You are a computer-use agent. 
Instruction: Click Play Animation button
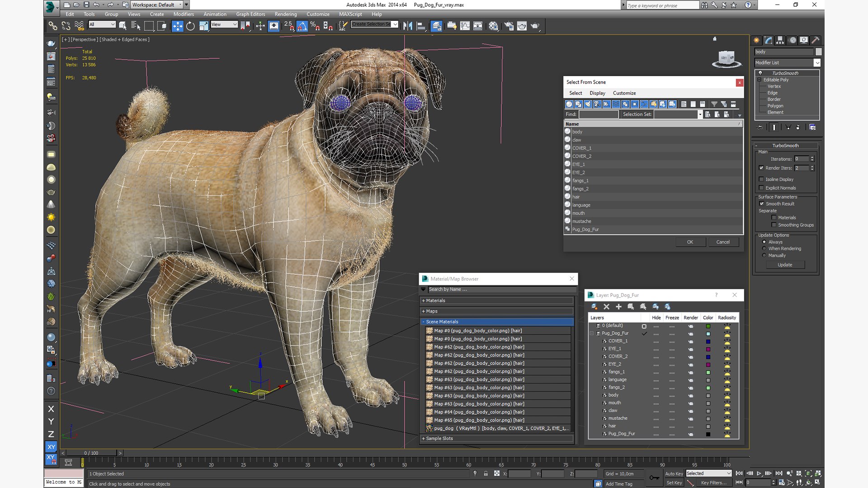pos(759,473)
